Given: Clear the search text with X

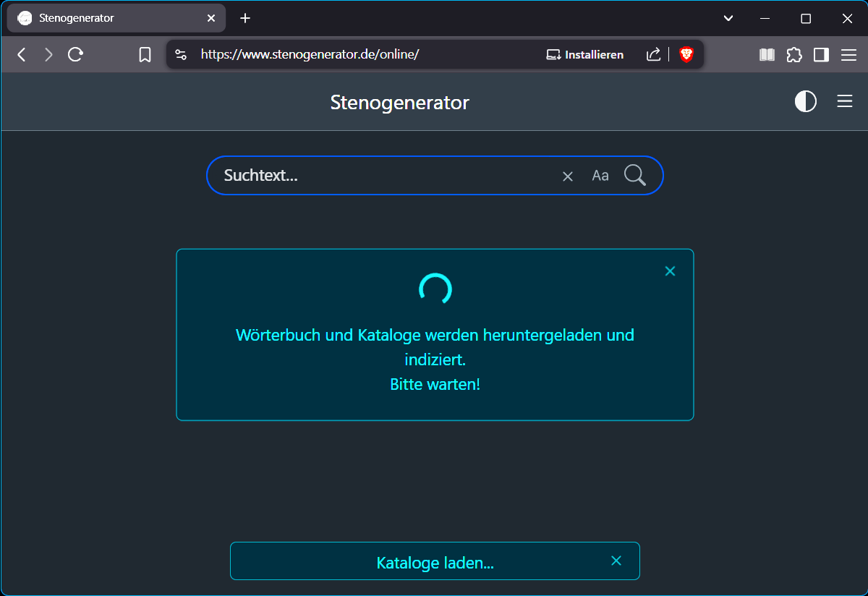Looking at the screenshot, I should pos(568,176).
